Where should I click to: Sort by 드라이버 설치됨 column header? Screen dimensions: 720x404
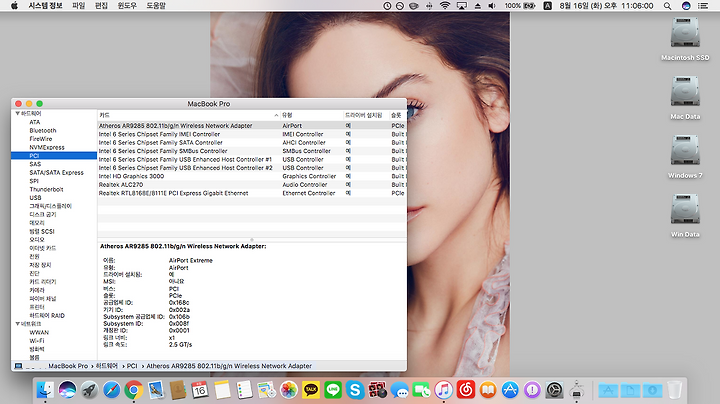pyautogui.click(x=366, y=115)
